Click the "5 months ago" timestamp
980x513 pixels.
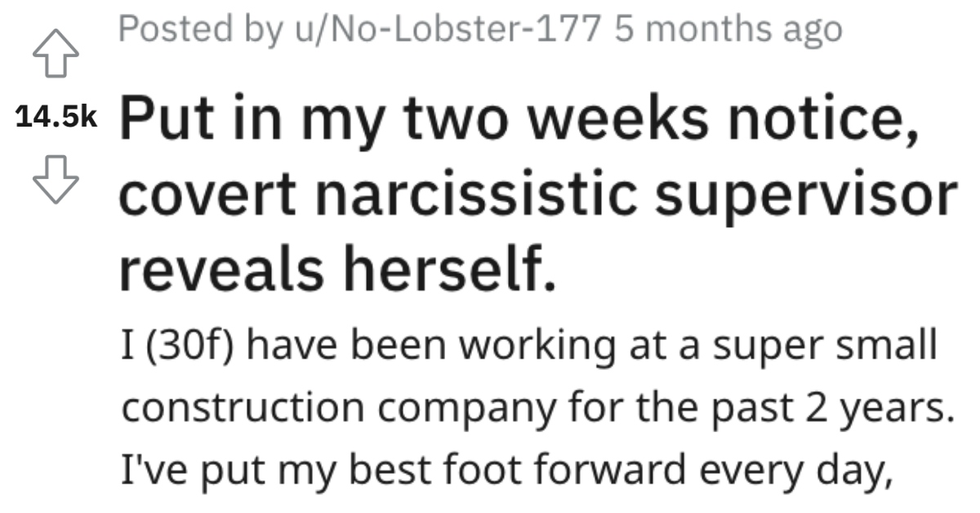coord(730,30)
